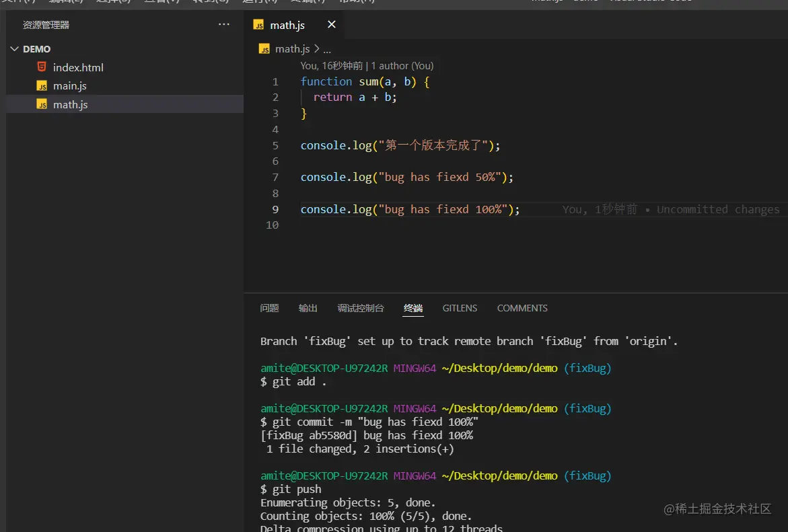Expand the breadcrumb ellipsis after math.js

tap(326, 48)
